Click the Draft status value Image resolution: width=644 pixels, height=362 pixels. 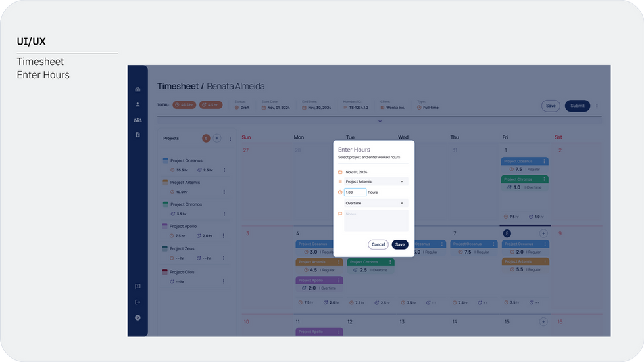(245, 108)
